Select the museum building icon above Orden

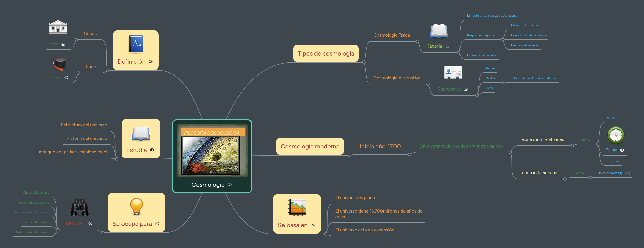coord(58,27)
